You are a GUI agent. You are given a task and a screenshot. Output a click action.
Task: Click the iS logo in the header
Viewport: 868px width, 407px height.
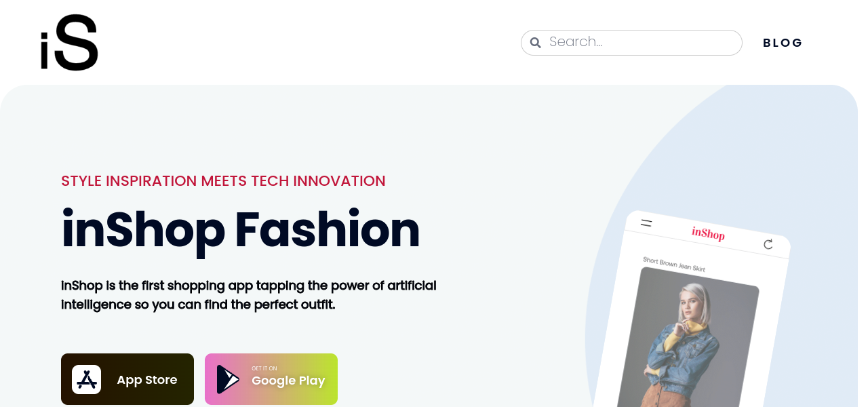click(x=69, y=43)
